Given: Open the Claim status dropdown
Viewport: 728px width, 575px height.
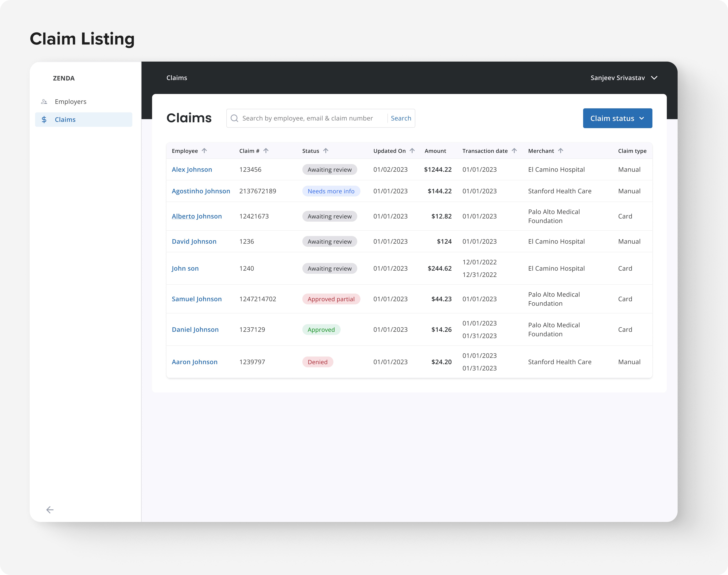Looking at the screenshot, I should [x=617, y=119].
